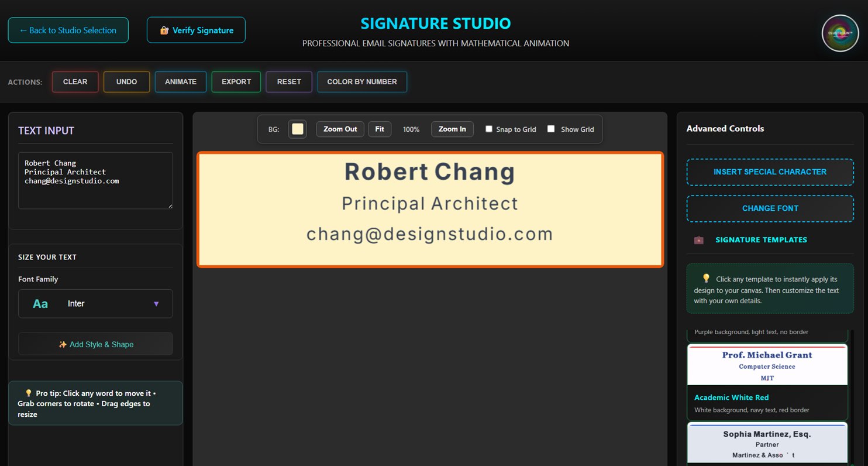This screenshot has height=466, width=868.
Task: Expand the Add Style & Shape section
Action: [95, 344]
